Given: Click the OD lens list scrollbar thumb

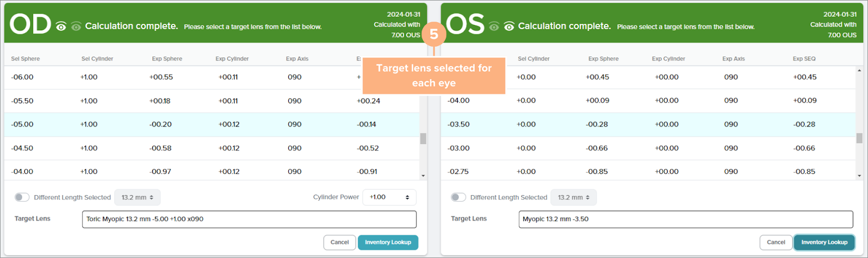Looking at the screenshot, I should pyautogui.click(x=423, y=139).
